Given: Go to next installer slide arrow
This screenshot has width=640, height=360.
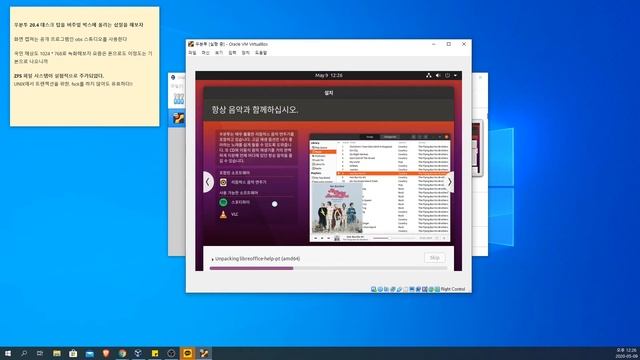Looking at the screenshot, I should pyautogui.click(x=449, y=182).
